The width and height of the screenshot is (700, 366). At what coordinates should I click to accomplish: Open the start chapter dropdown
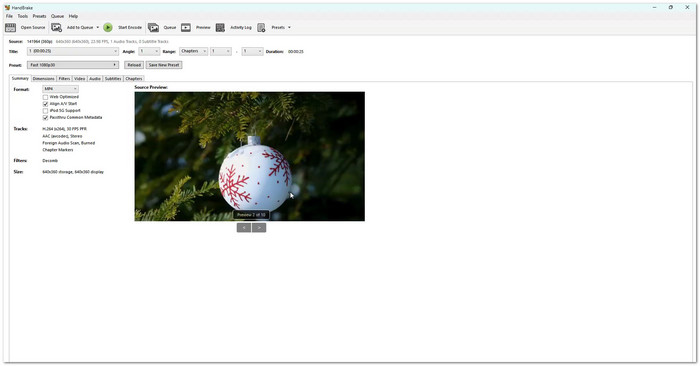221,51
